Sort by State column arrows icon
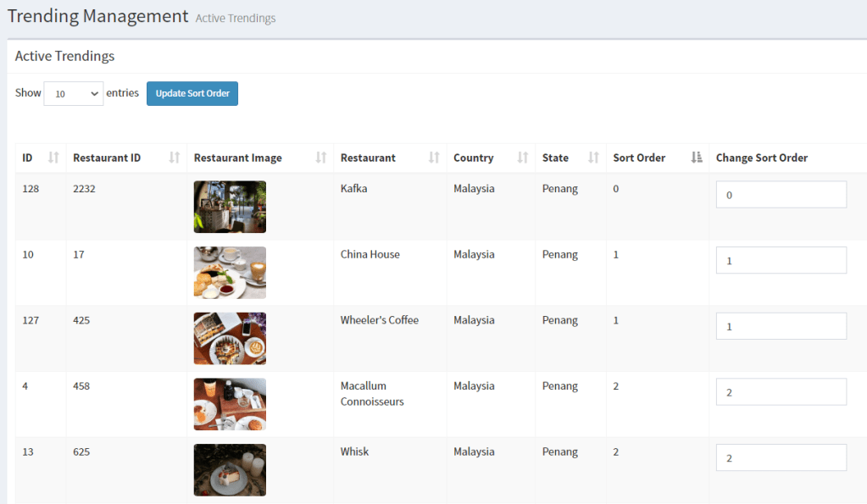The height and width of the screenshot is (504, 867). (594, 158)
